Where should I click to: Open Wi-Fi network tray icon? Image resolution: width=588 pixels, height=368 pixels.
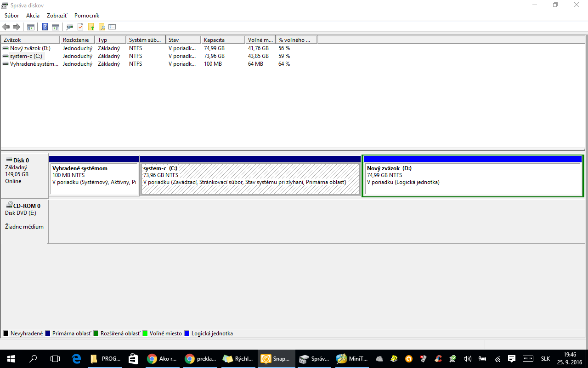coord(498,359)
